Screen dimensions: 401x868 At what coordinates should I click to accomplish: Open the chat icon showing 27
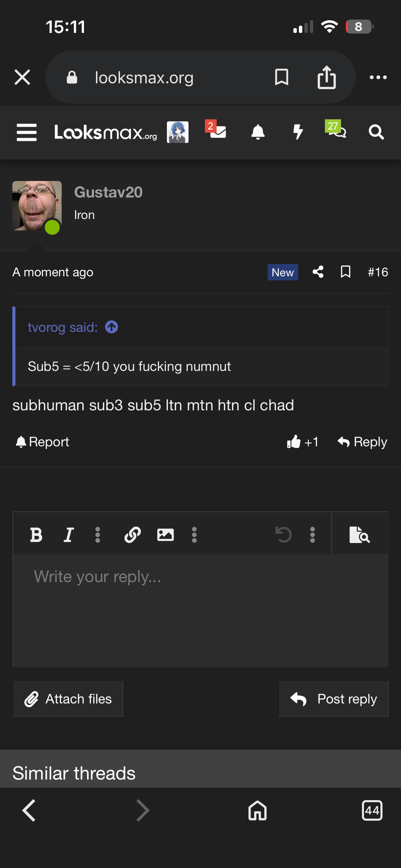[x=337, y=130]
